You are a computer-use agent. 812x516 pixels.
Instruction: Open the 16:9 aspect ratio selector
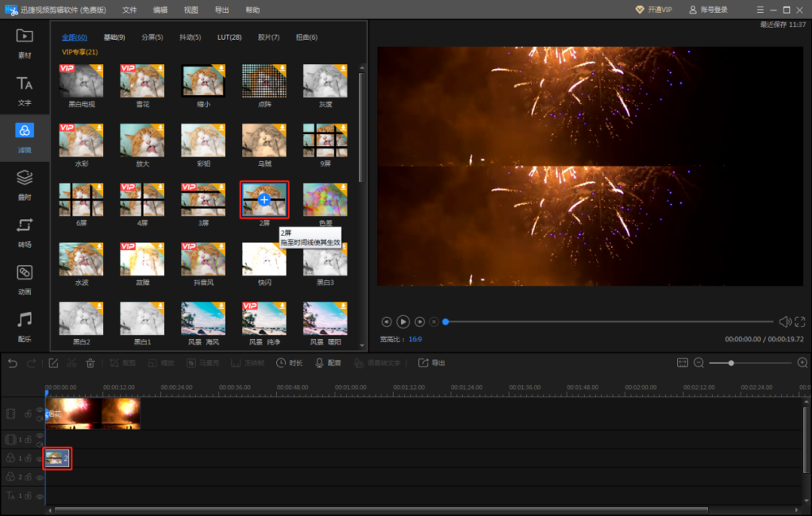(415, 339)
